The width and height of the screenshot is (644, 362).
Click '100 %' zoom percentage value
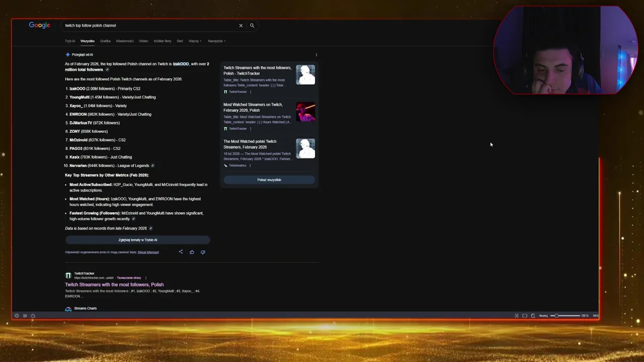tap(585, 316)
